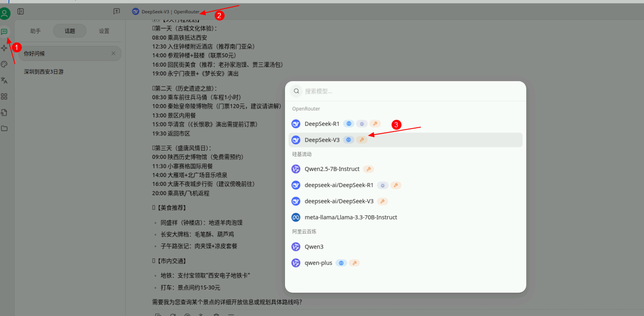Screen dimensions: 644x316
Task: Create a new topic with the plus-message icon
Action: point(117,12)
